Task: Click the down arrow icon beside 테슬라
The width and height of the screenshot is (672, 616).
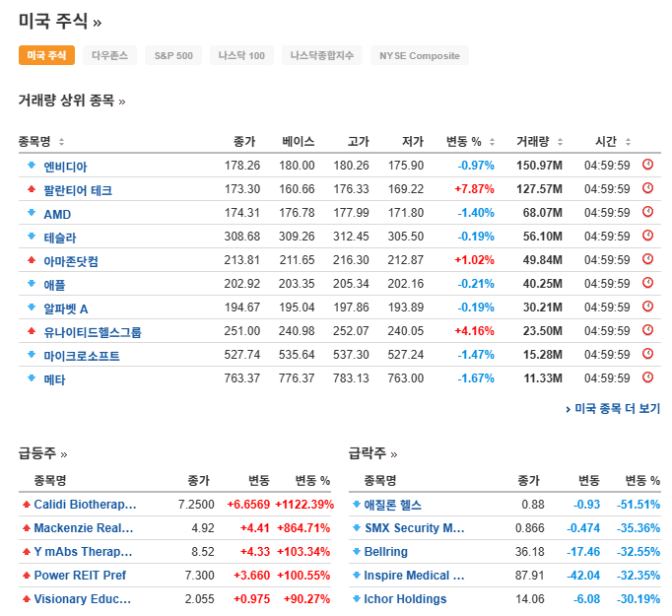Action: (32, 236)
